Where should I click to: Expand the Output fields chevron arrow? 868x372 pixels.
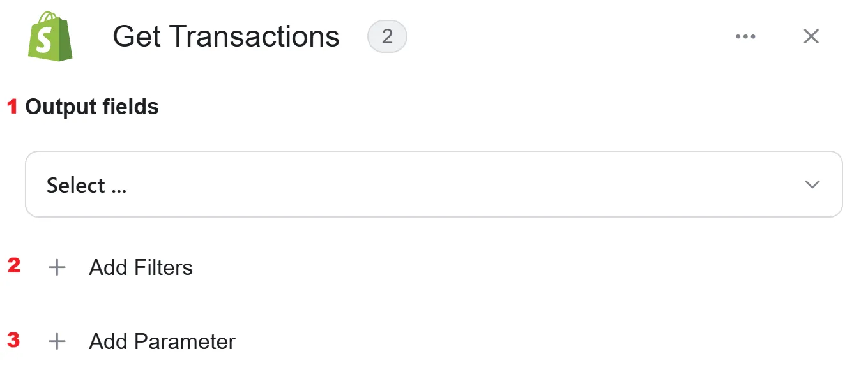coord(812,184)
